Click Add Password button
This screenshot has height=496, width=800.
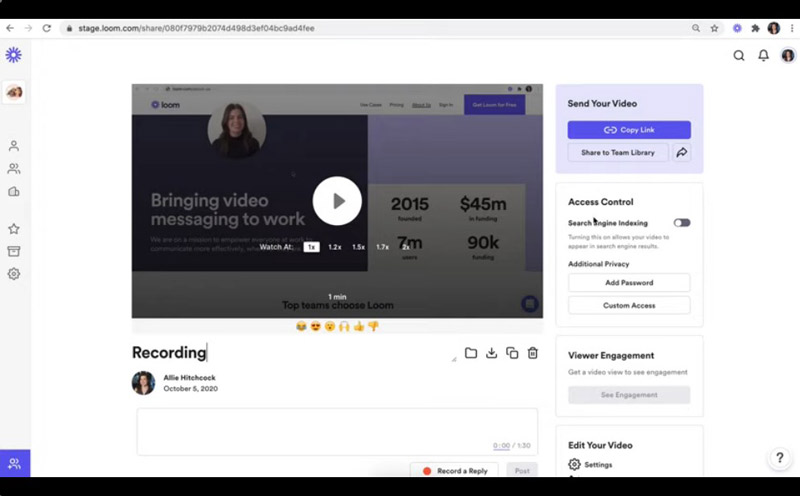(x=629, y=283)
